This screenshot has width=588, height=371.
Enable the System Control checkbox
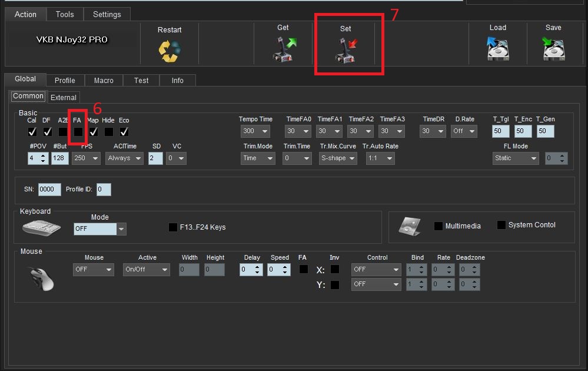[x=501, y=225]
